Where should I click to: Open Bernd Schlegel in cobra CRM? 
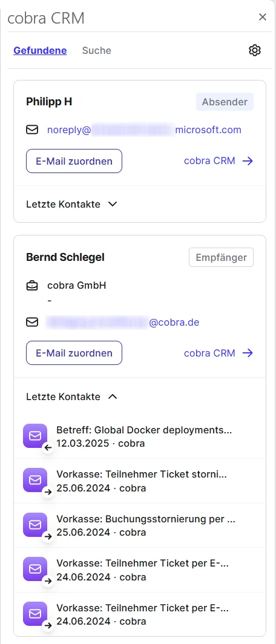(218, 353)
